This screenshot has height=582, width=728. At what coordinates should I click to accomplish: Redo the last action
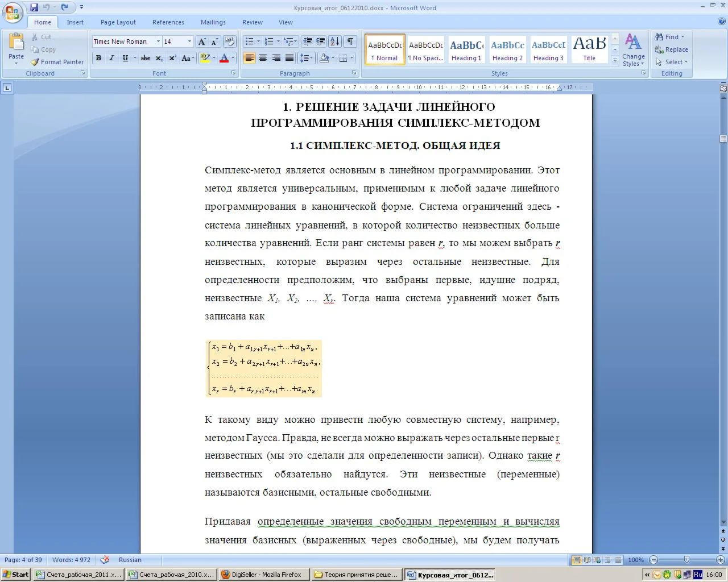64,7
